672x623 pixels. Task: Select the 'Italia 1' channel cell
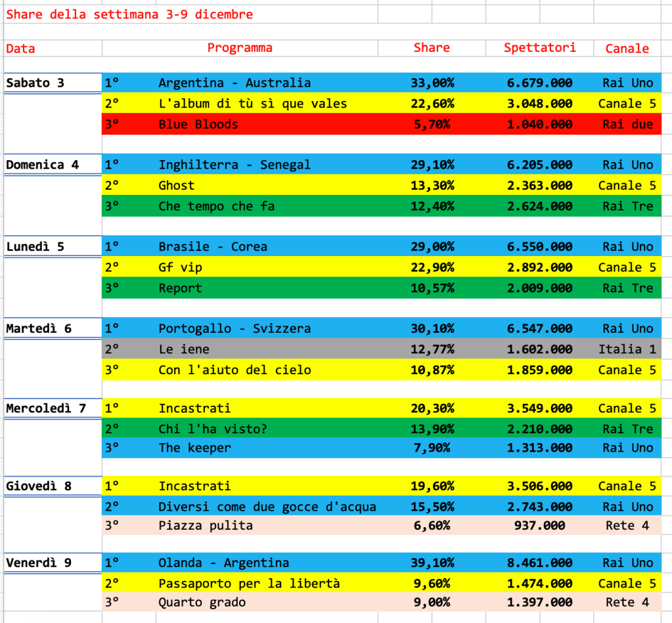tap(627, 349)
